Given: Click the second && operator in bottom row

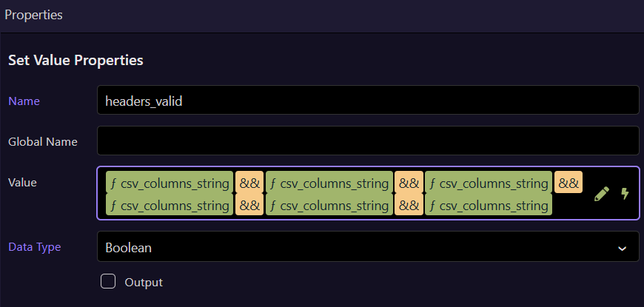Looking at the screenshot, I should pyautogui.click(x=409, y=205).
